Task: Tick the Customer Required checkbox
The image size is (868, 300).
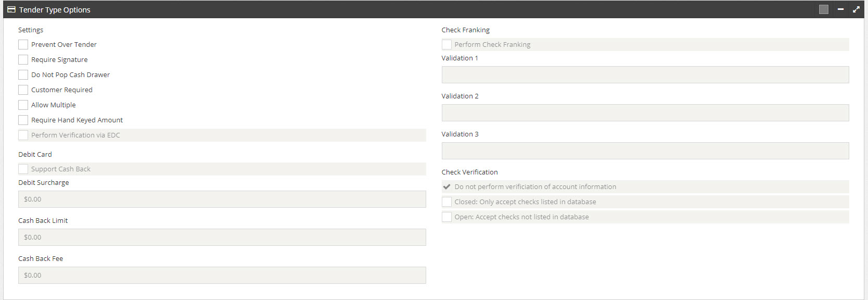Action: coord(23,90)
